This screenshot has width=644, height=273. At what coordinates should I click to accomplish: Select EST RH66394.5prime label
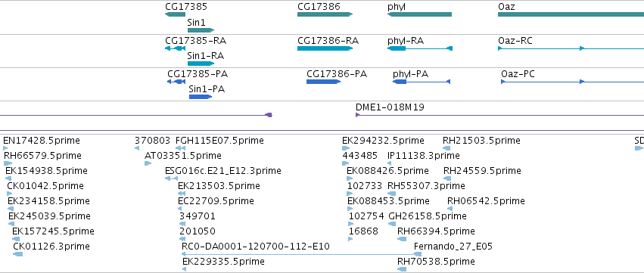(436, 231)
